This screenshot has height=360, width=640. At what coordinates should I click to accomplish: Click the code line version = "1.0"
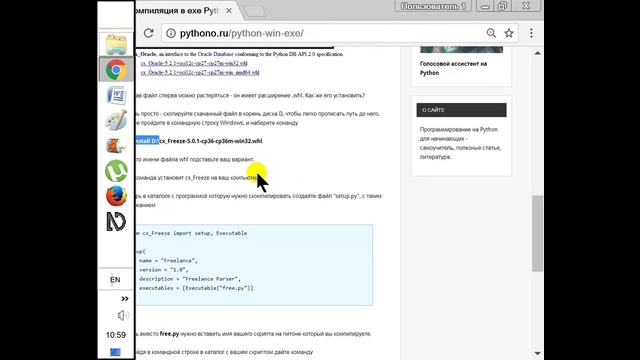coord(164,270)
